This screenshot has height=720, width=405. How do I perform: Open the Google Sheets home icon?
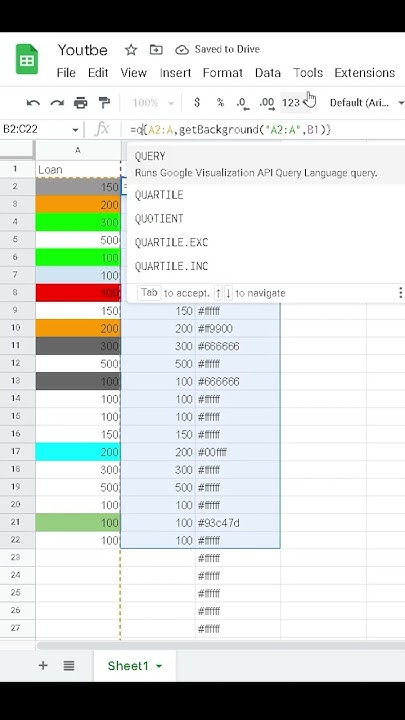(x=27, y=59)
